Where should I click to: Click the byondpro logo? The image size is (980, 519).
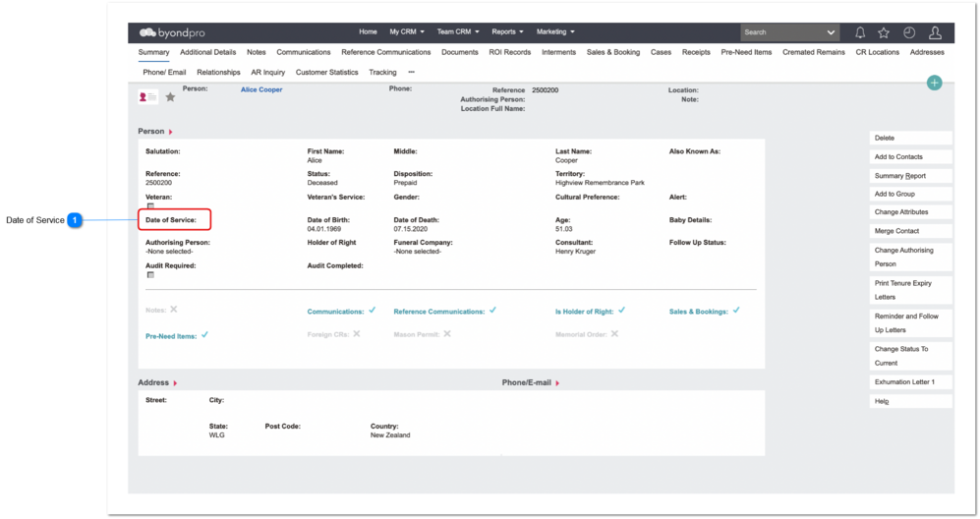(172, 32)
